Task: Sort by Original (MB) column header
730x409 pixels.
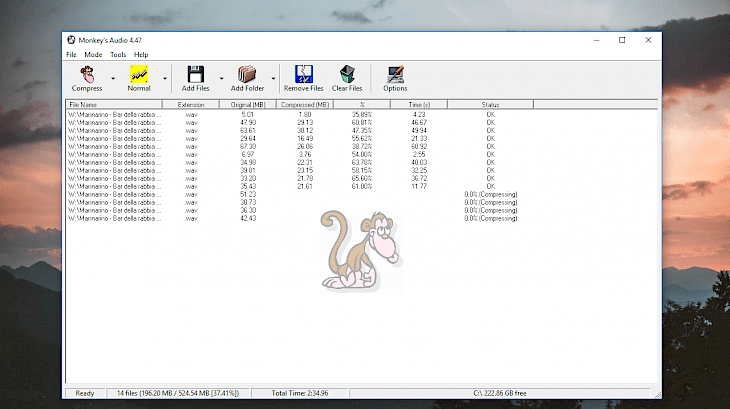Action: click(x=248, y=105)
